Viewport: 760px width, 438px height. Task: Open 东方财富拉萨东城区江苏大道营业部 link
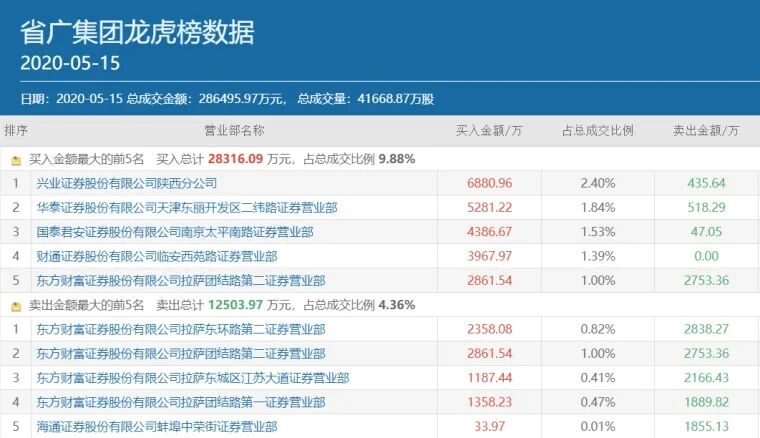(x=192, y=377)
